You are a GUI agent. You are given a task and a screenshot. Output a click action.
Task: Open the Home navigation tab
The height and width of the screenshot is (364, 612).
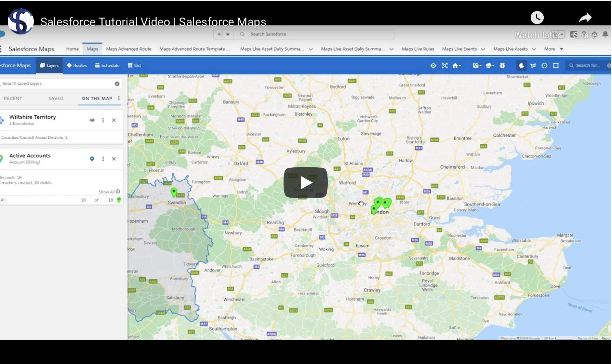coord(73,49)
